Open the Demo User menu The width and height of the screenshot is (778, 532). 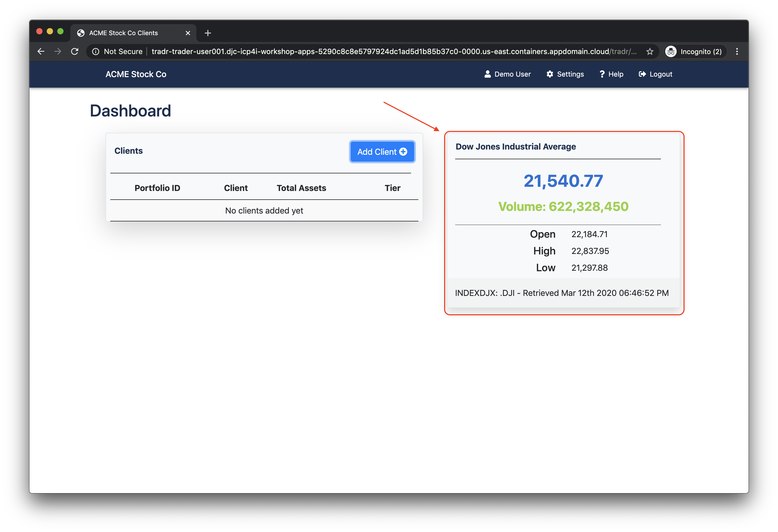[x=507, y=74]
